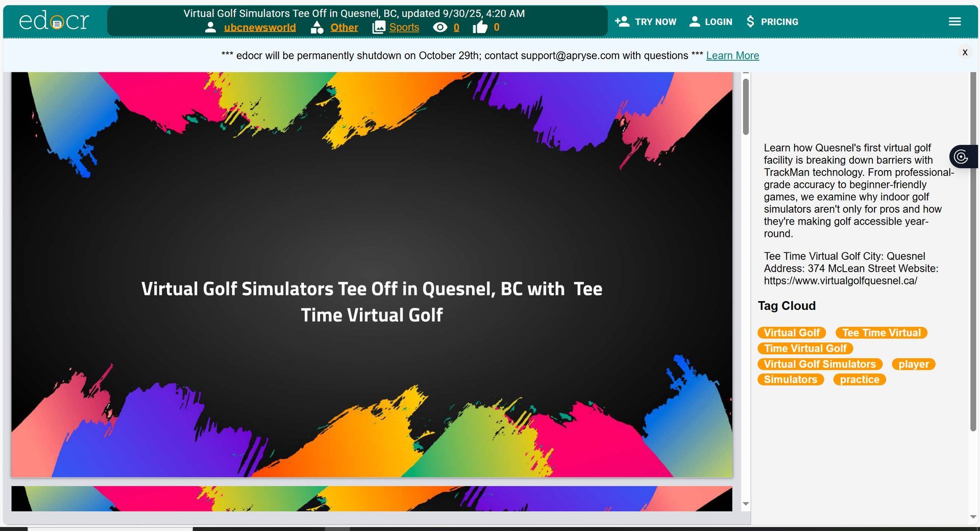Click the edocr logo

point(54,21)
